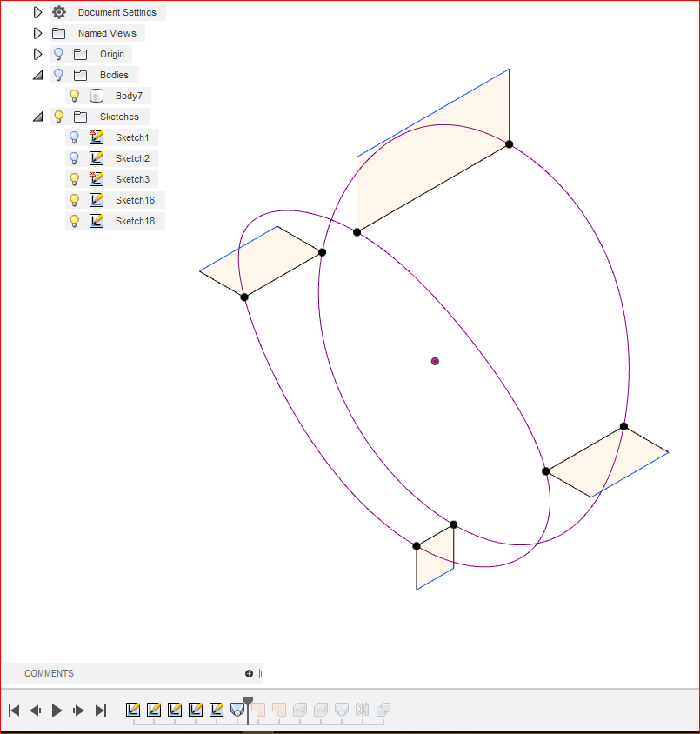Select Sketch1 label in the browser
The height and width of the screenshot is (734, 700).
132,137
